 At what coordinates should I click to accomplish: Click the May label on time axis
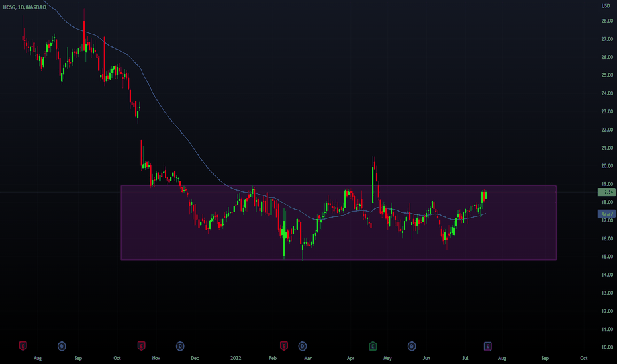(x=387, y=358)
